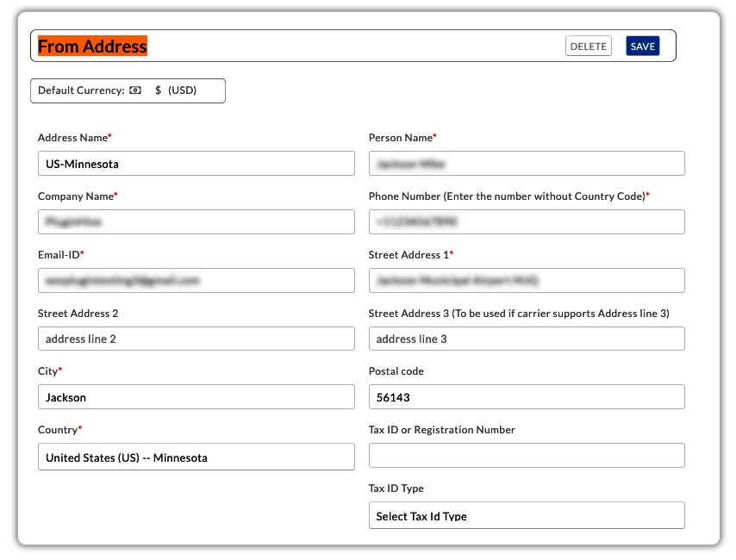Focus the Phone Number input
The image size is (736, 560).
tap(527, 221)
